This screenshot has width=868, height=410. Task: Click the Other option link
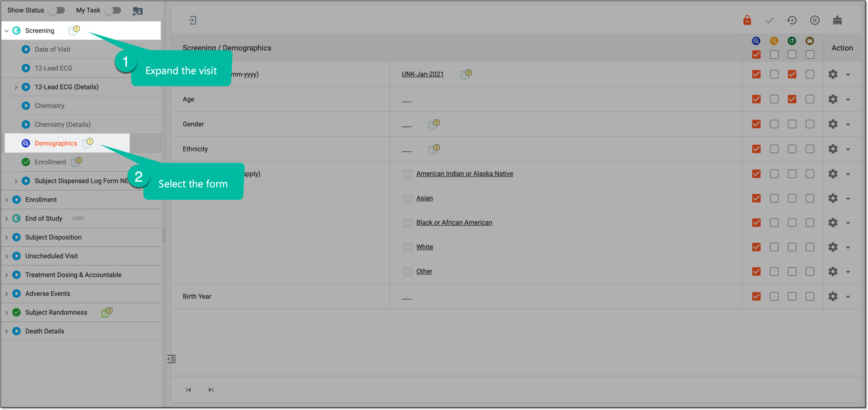tap(424, 271)
